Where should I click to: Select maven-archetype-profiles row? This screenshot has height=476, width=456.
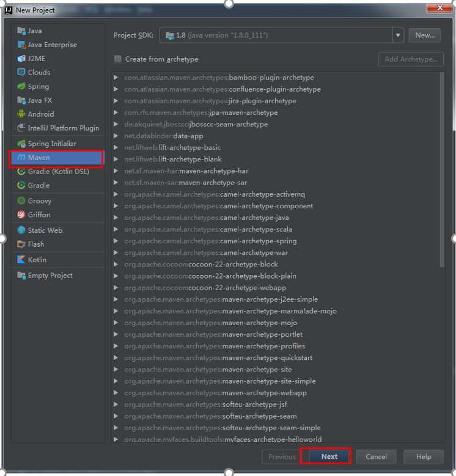pyautogui.click(x=276, y=346)
